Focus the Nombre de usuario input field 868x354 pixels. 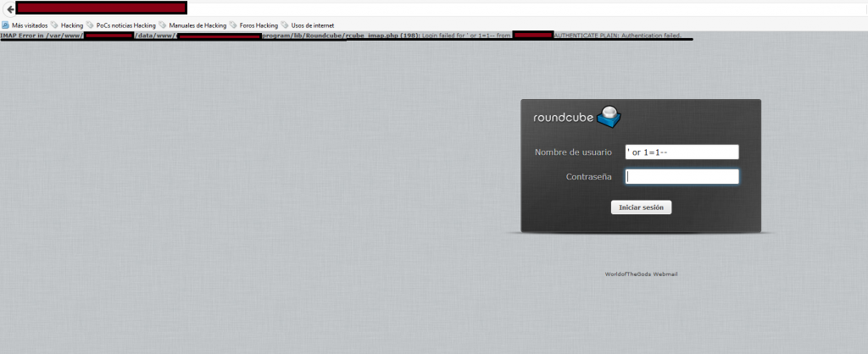(681, 152)
